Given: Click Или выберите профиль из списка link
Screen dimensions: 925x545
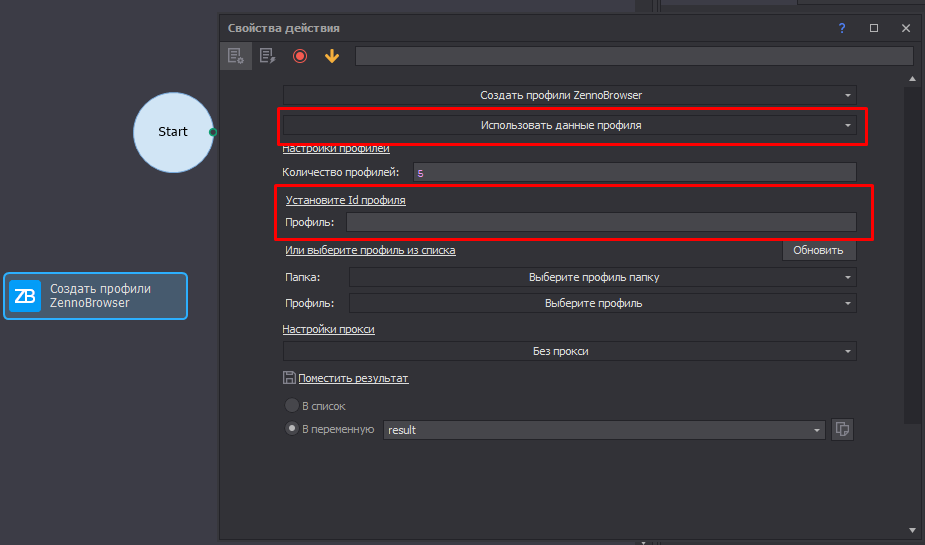Looking at the screenshot, I should [370, 251].
